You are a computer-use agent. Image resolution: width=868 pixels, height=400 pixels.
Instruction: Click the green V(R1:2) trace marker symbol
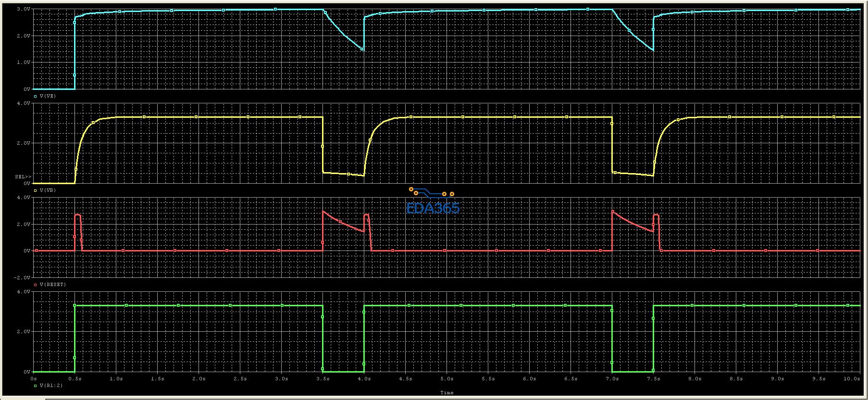coord(36,386)
